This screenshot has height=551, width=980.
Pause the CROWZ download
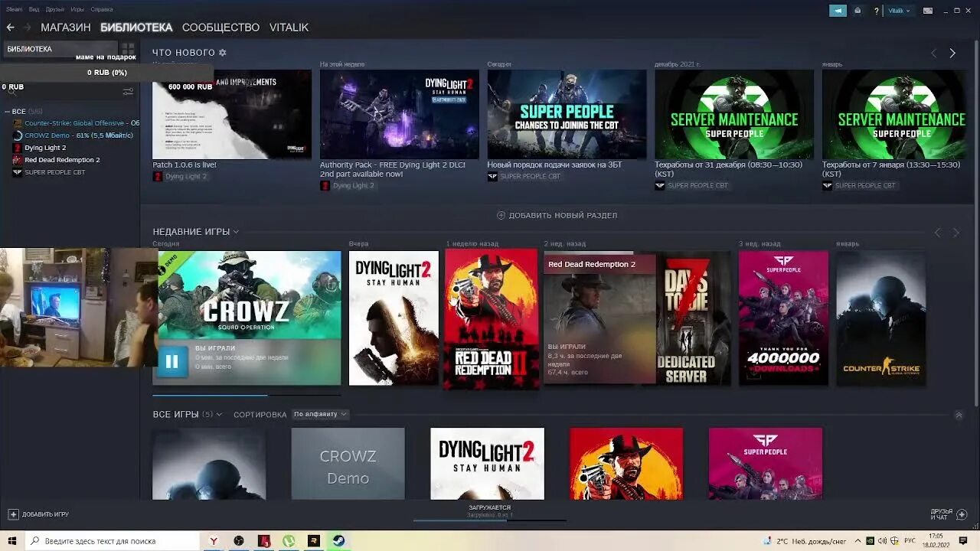tap(171, 361)
